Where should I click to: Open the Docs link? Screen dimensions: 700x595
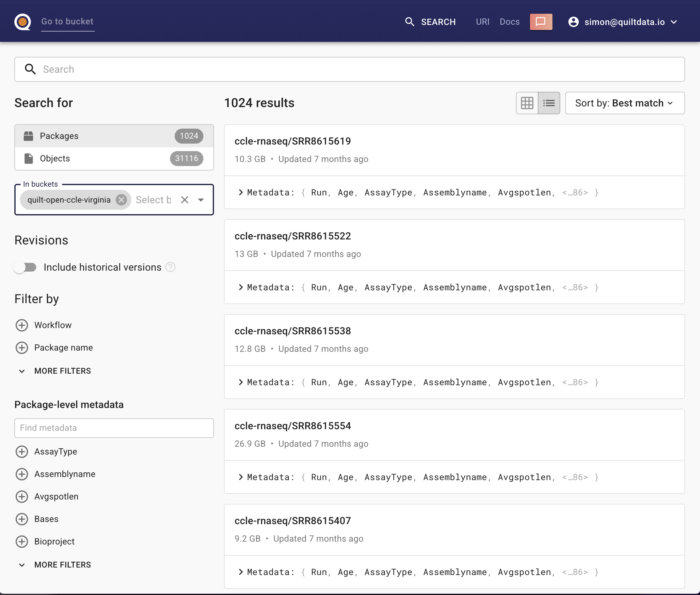tap(509, 22)
